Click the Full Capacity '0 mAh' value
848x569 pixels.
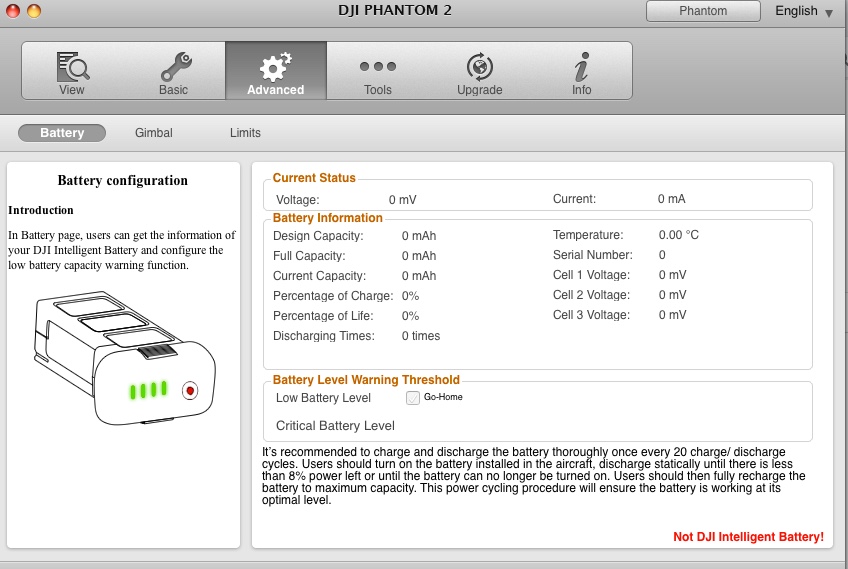pos(419,256)
